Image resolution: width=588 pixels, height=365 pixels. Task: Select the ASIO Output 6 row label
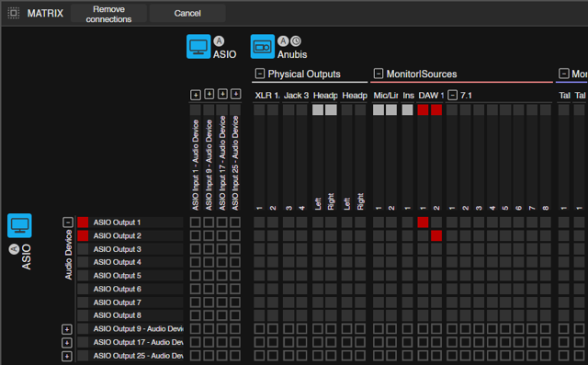(118, 289)
